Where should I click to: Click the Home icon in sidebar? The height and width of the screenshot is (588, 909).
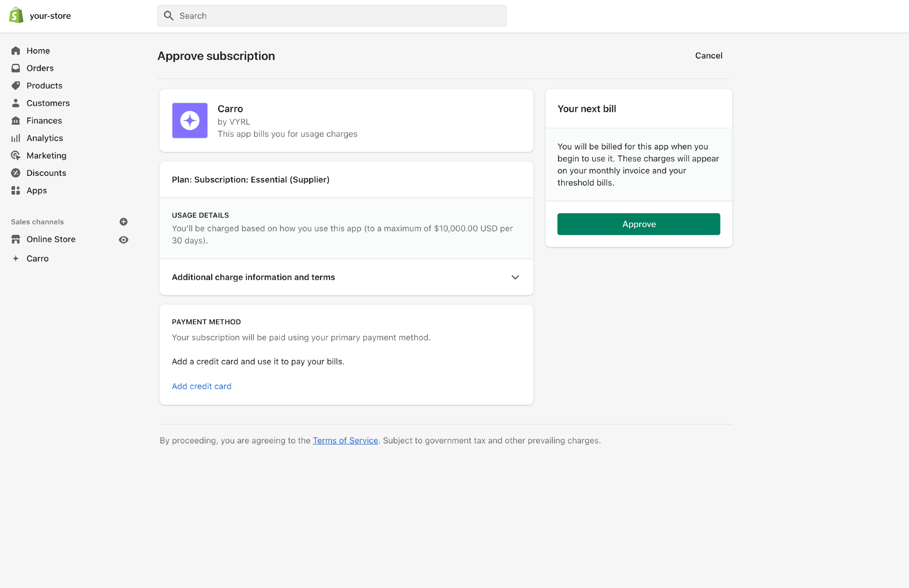16,51
